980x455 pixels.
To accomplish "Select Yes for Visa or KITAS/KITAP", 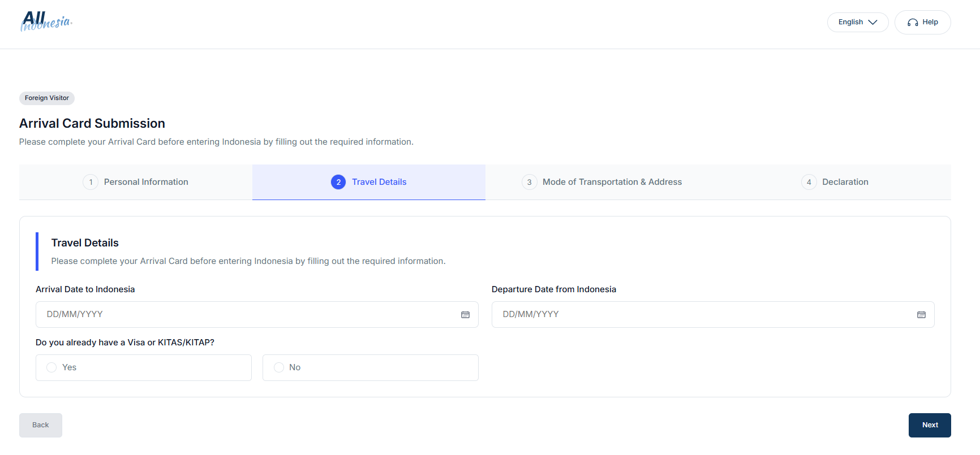I will pyautogui.click(x=144, y=367).
